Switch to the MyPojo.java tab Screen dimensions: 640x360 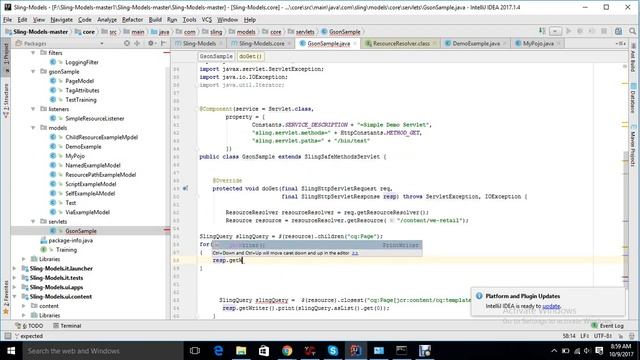tap(538, 43)
